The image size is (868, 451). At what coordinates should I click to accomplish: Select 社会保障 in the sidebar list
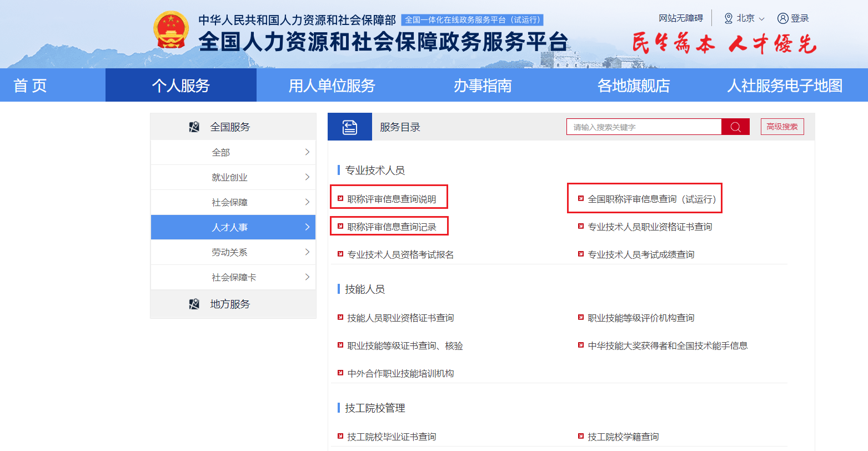[233, 202]
